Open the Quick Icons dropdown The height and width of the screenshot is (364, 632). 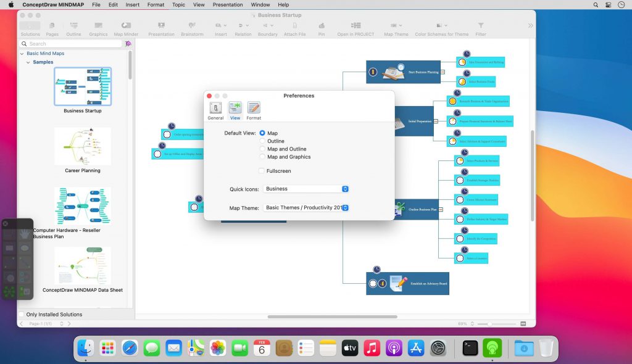[x=345, y=189]
